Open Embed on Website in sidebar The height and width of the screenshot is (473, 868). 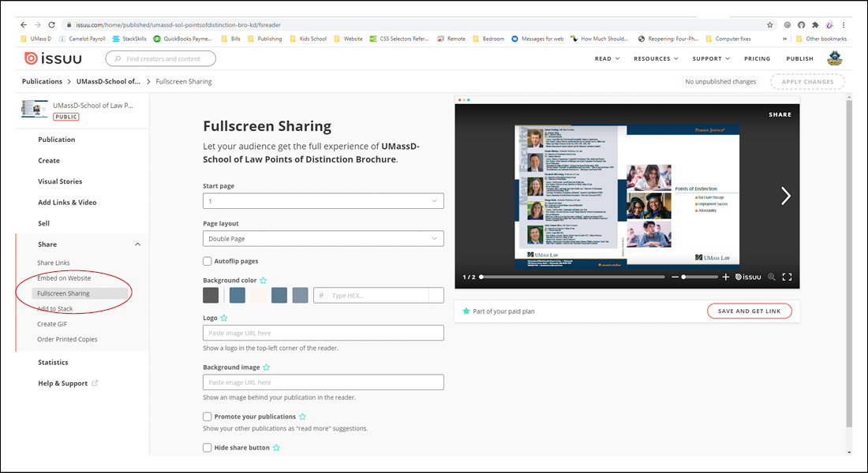(x=64, y=278)
